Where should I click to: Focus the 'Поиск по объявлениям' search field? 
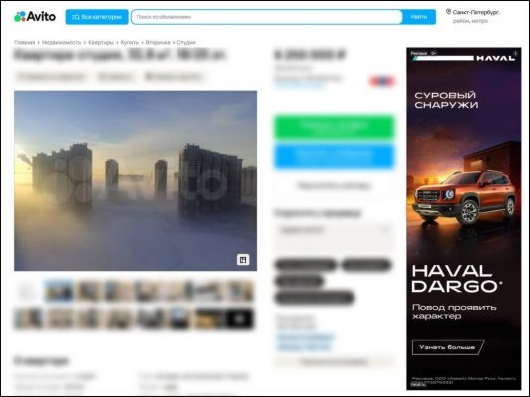[x=267, y=17]
